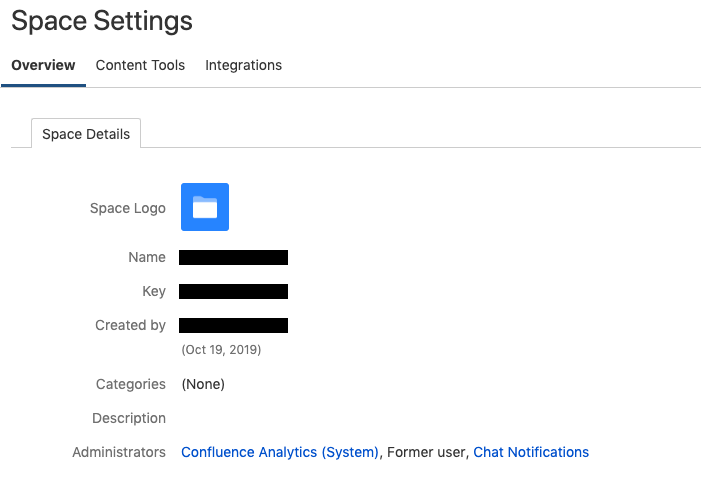Click the redacted Created by value
Viewport: 701px width, 504px height.
pyautogui.click(x=233, y=326)
